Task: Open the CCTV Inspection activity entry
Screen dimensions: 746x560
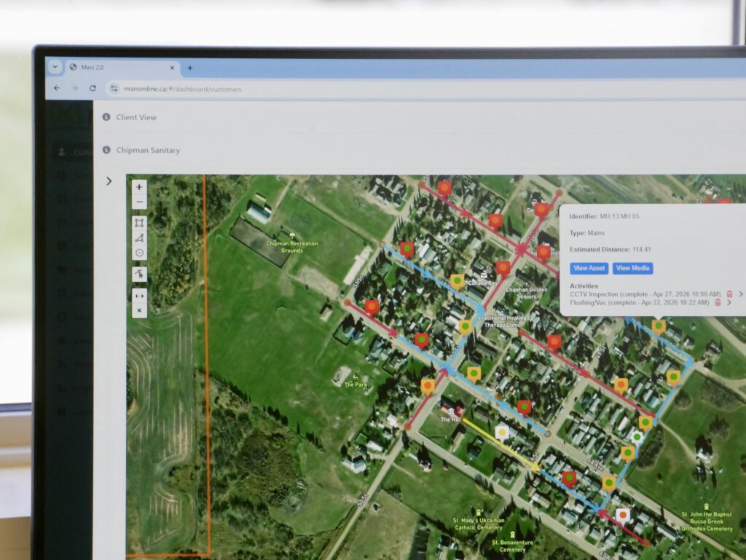Action: (645, 294)
